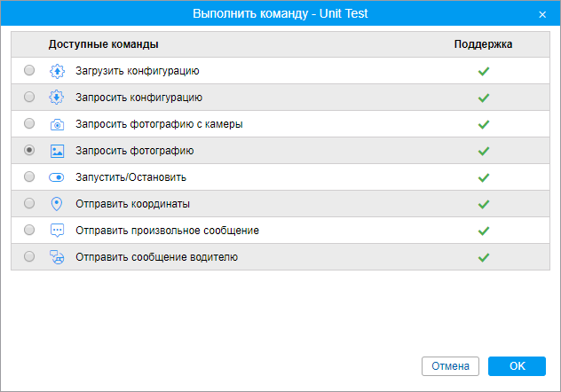Click the driver message chat icon
This screenshot has height=392, width=561.
[57, 257]
